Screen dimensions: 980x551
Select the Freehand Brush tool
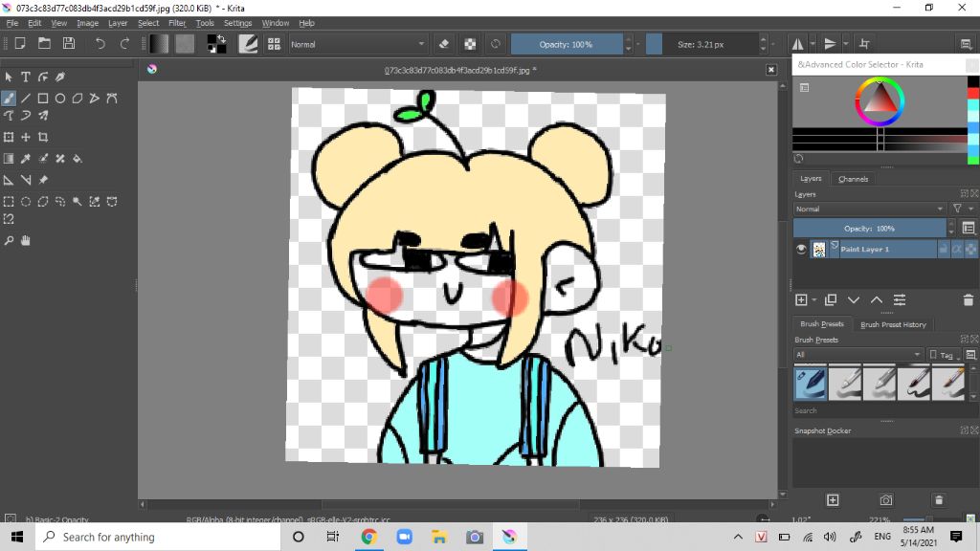point(9,99)
